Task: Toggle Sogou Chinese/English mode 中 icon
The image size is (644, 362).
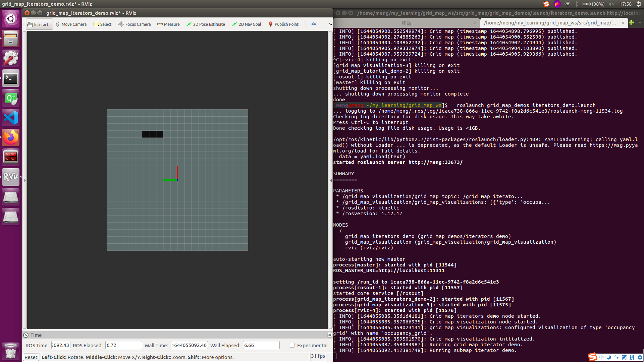Action: (x=601, y=357)
